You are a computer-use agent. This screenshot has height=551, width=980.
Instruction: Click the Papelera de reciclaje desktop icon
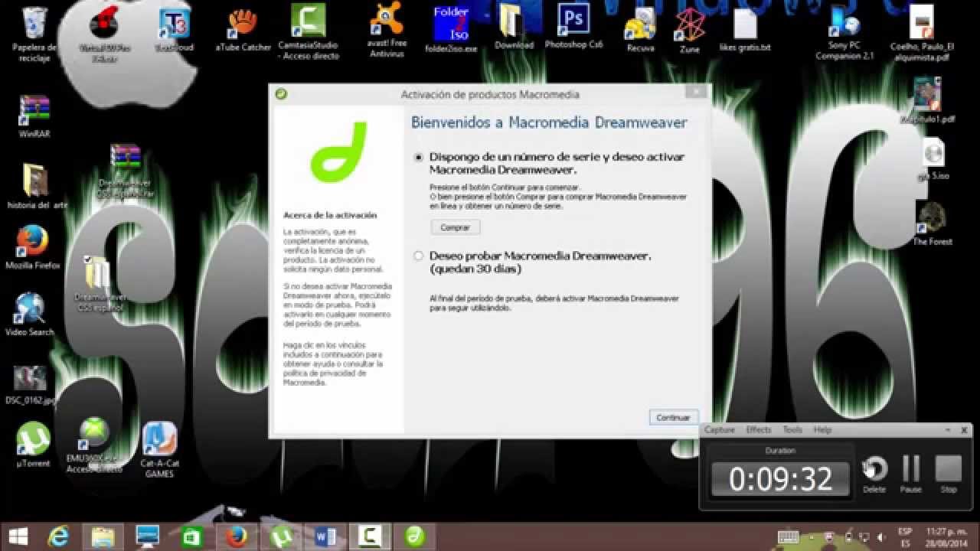pos(34,34)
